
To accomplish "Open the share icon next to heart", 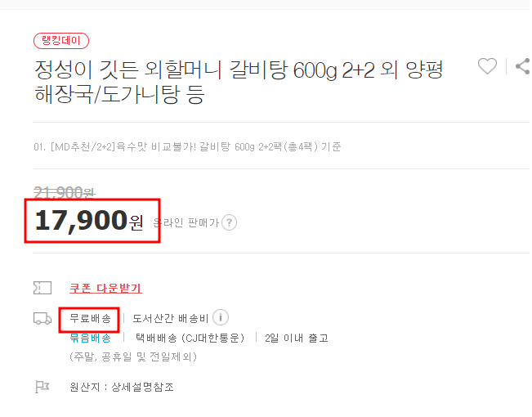I will [523, 66].
